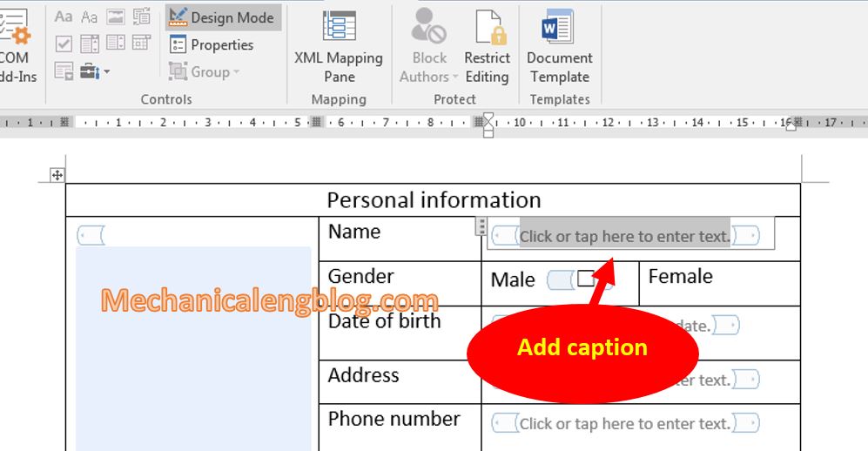Viewport: 868px width, 451px height.
Task: Insert a Picture Content Control
Action: 115,17
